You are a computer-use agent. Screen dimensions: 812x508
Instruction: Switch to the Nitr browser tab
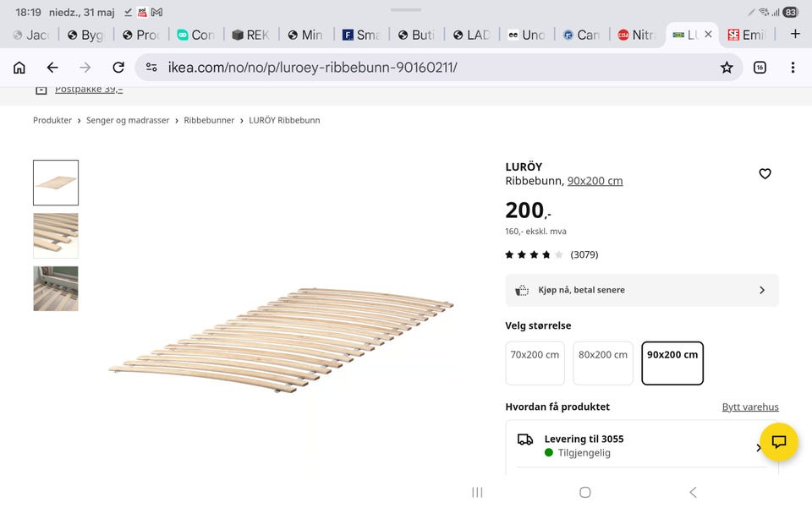click(x=636, y=35)
